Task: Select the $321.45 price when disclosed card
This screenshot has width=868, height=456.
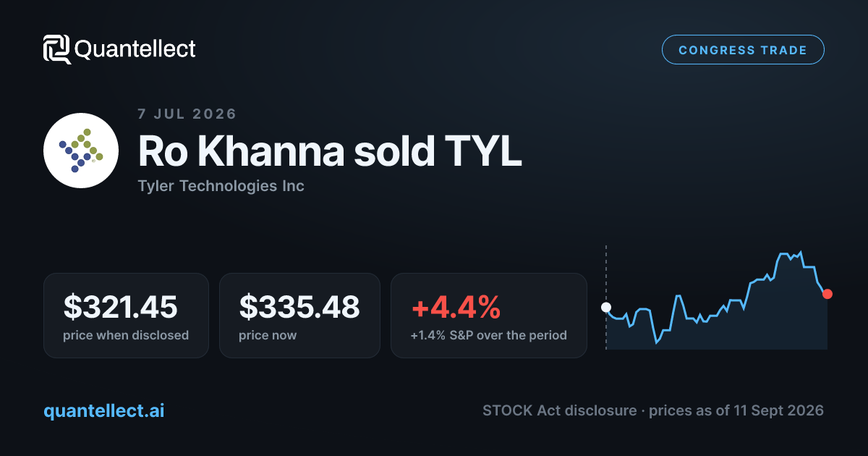Action: pyautogui.click(x=126, y=316)
